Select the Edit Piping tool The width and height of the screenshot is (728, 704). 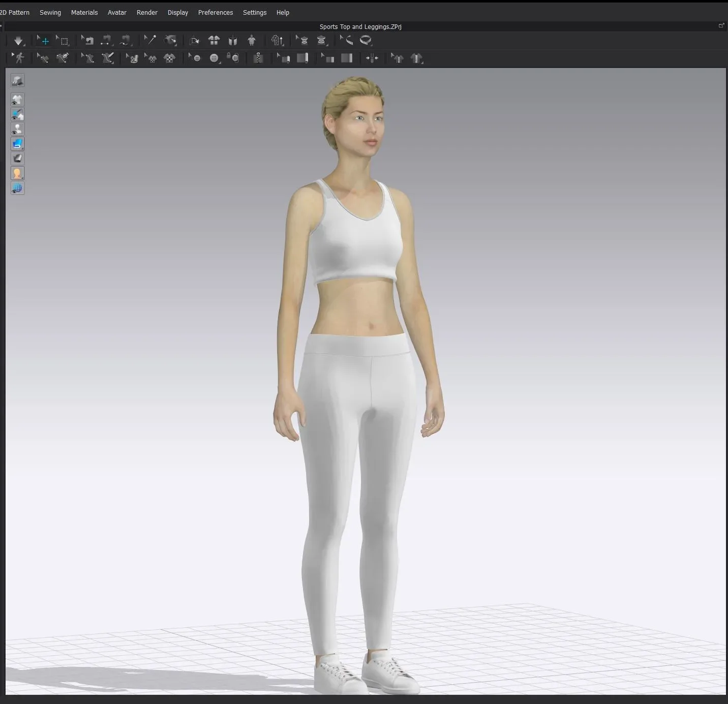click(x=328, y=58)
